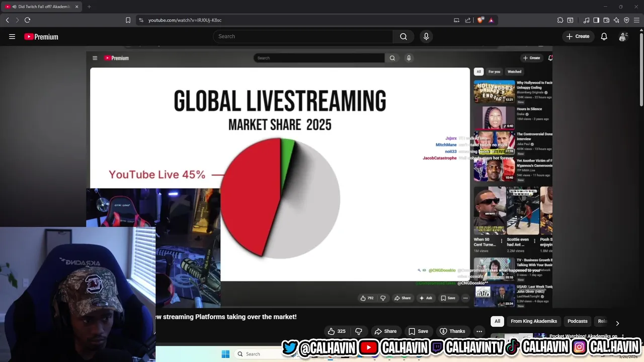Viewport: 644px width, 362px height.
Task: Open the Windows Start menu
Action: pyautogui.click(x=225, y=354)
